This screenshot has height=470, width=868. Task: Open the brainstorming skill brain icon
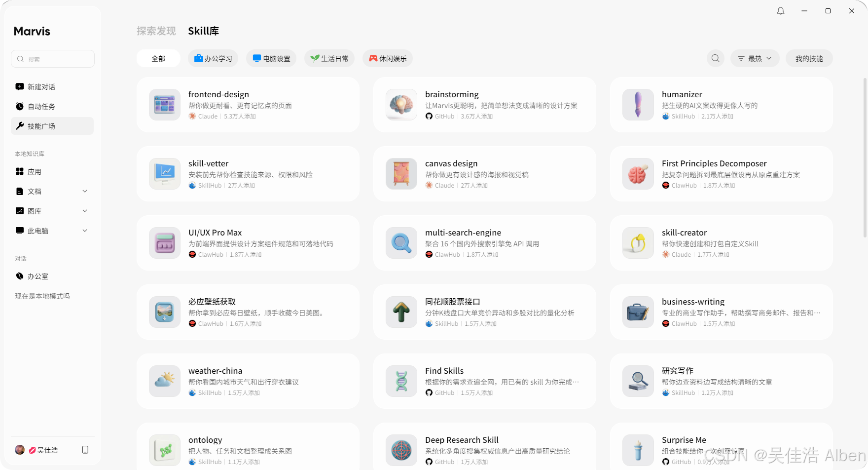pyautogui.click(x=401, y=105)
